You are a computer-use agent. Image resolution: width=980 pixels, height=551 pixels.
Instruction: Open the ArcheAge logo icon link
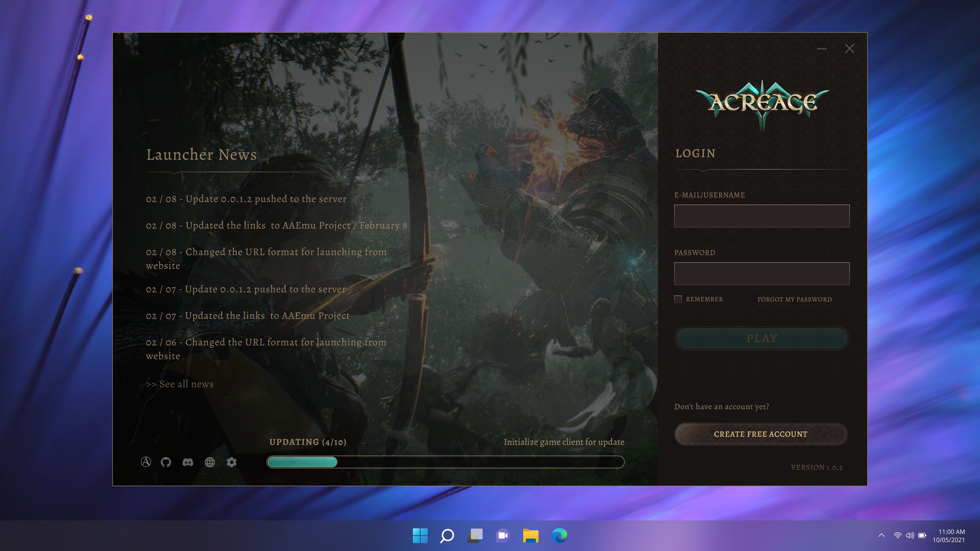146,462
